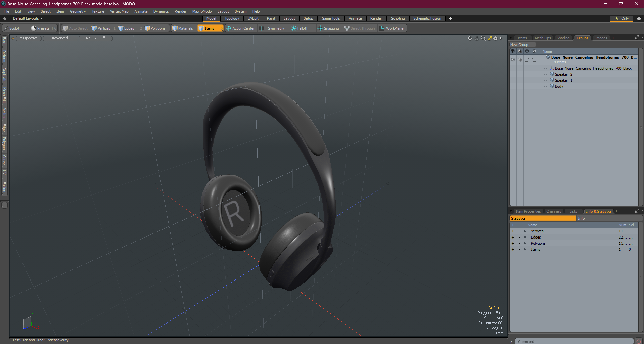This screenshot has width=644, height=344.
Task: Toggle render camera icon for headphones group
Action: pos(520,60)
